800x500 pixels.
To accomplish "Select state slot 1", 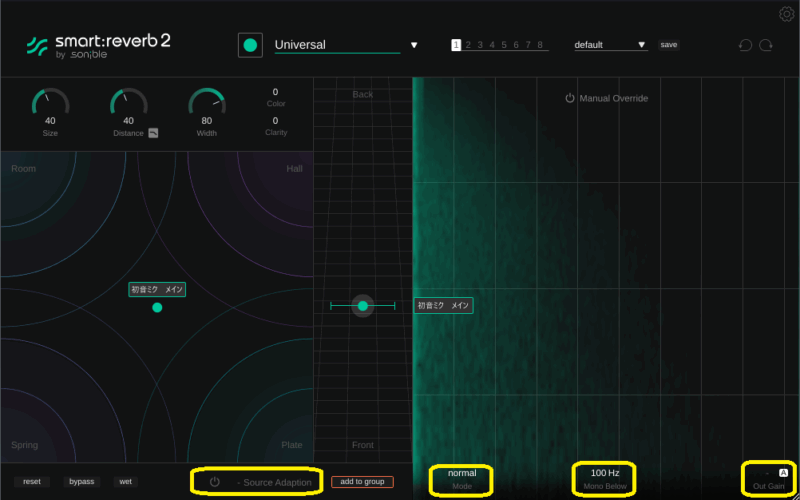I will 456,45.
